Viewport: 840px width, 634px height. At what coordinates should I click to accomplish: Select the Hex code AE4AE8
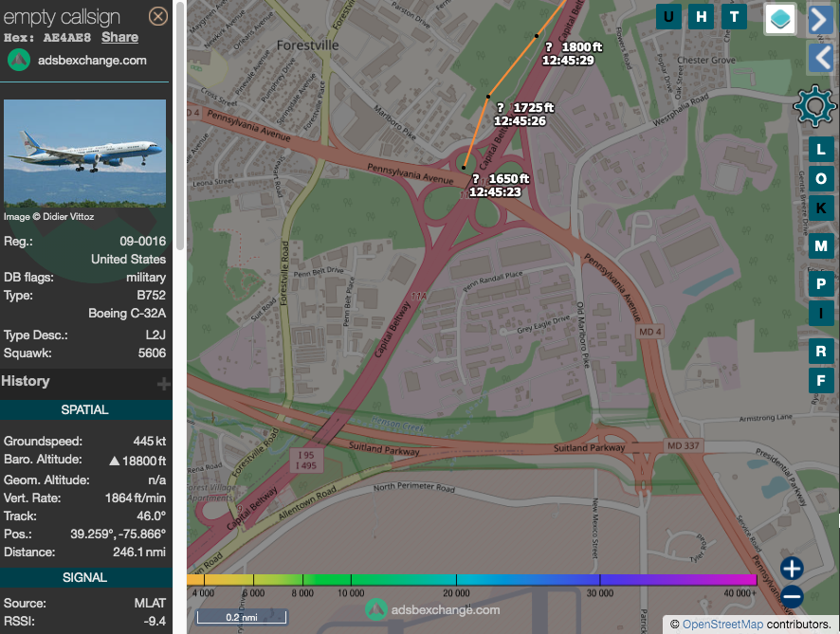click(67, 38)
